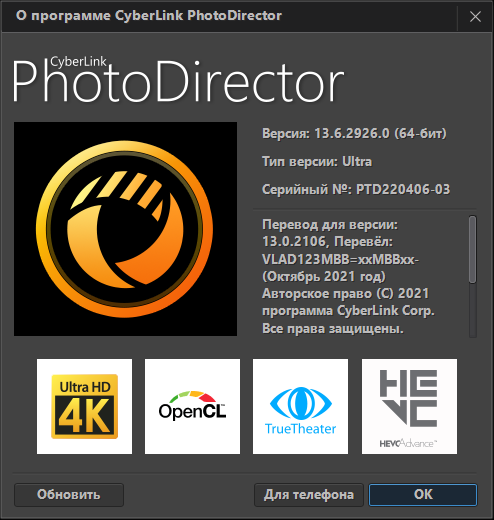Click the (Октябрь 2021 год) text

point(324,276)
